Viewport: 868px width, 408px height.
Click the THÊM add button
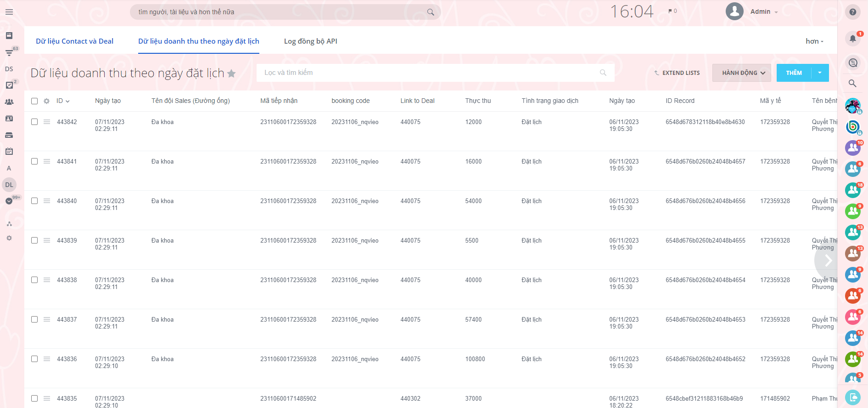click(x=794, y=73)
